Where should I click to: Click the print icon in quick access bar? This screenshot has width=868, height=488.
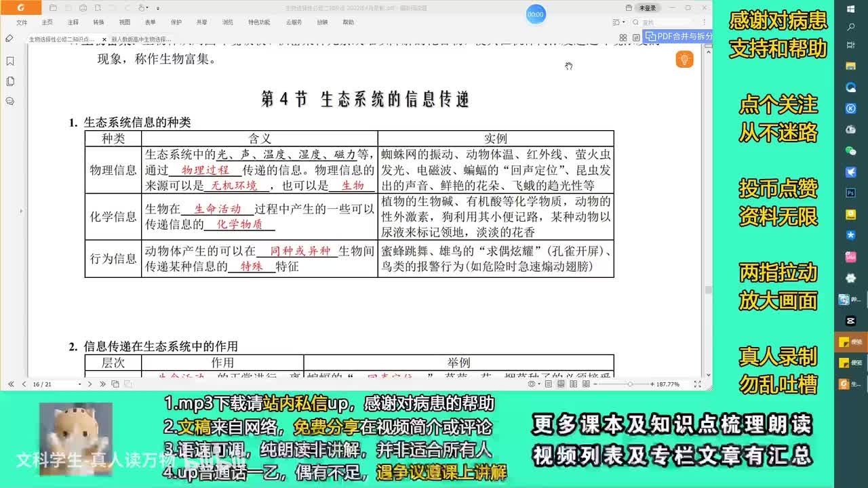[83, 7]
